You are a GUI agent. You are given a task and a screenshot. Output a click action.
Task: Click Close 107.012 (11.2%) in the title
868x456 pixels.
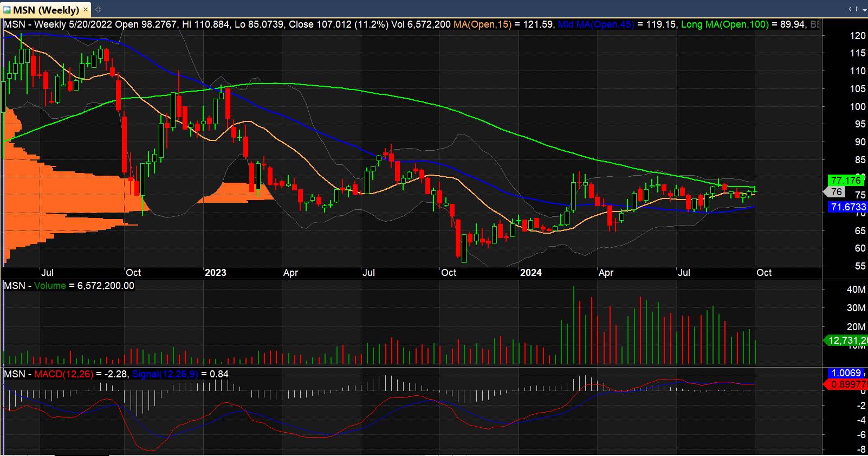(x=338, y=24)
